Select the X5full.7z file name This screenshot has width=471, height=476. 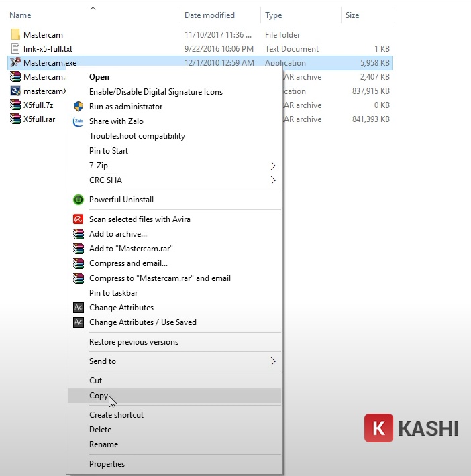coord(38,105)
